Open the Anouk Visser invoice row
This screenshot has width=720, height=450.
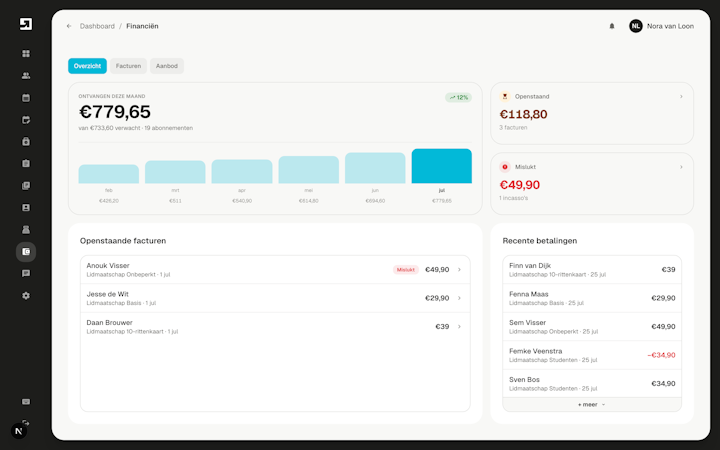(x=275, y=270)
